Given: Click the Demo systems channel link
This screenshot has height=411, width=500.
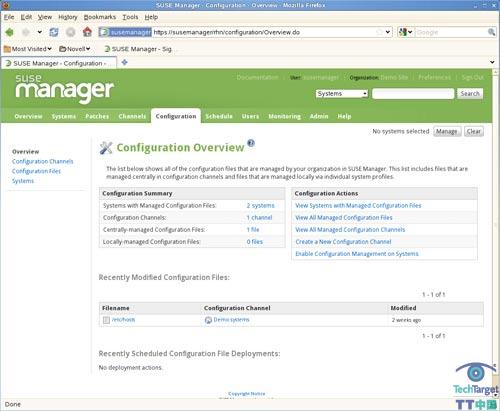Looking at the screenshot, I should [231, 320].
